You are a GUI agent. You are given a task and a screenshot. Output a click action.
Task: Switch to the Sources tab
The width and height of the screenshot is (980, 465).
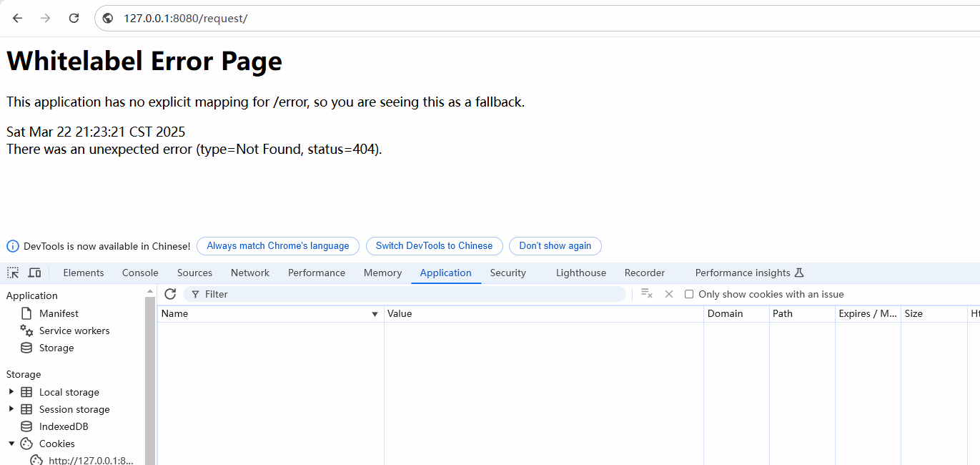coord(194,273)
